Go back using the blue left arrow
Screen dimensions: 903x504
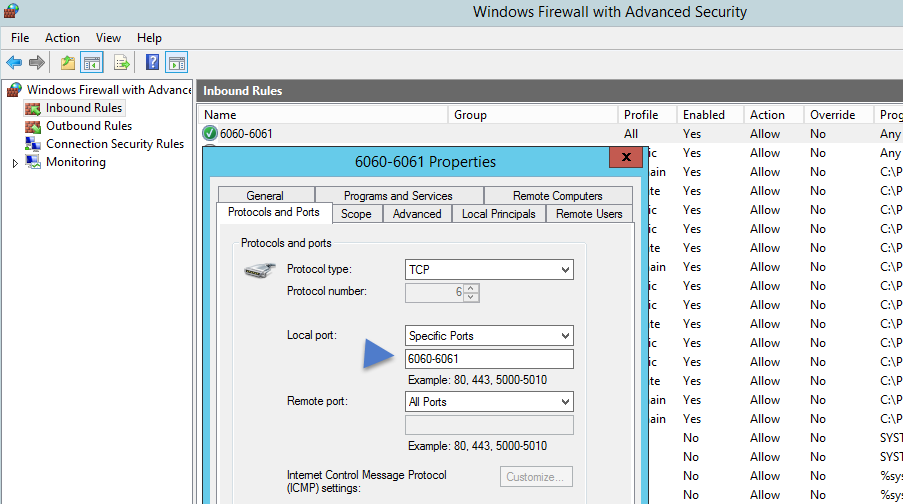[14, 62]
